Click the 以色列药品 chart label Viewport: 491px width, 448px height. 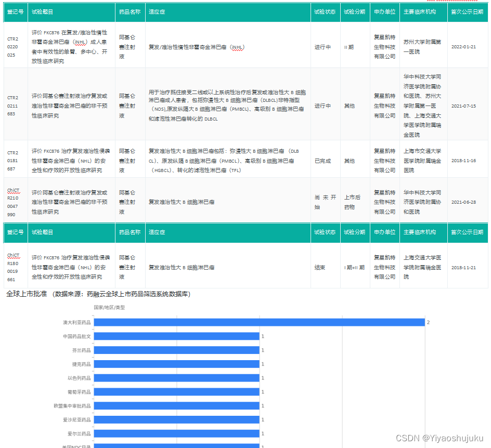[79, 378]
